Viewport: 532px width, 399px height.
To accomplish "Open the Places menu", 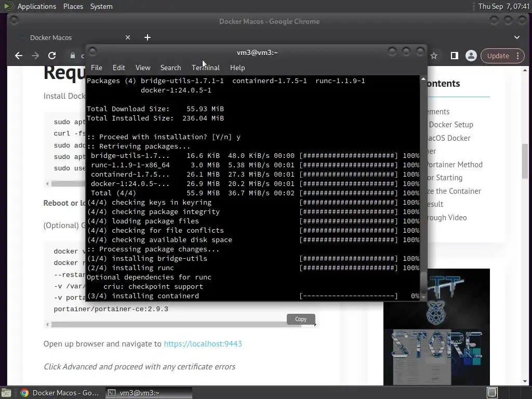I will [73, 6].
